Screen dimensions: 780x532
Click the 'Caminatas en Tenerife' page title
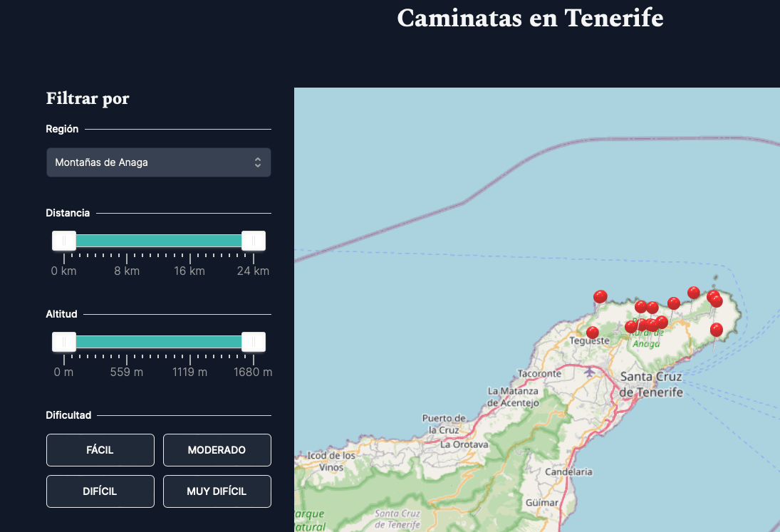(530, 19)
